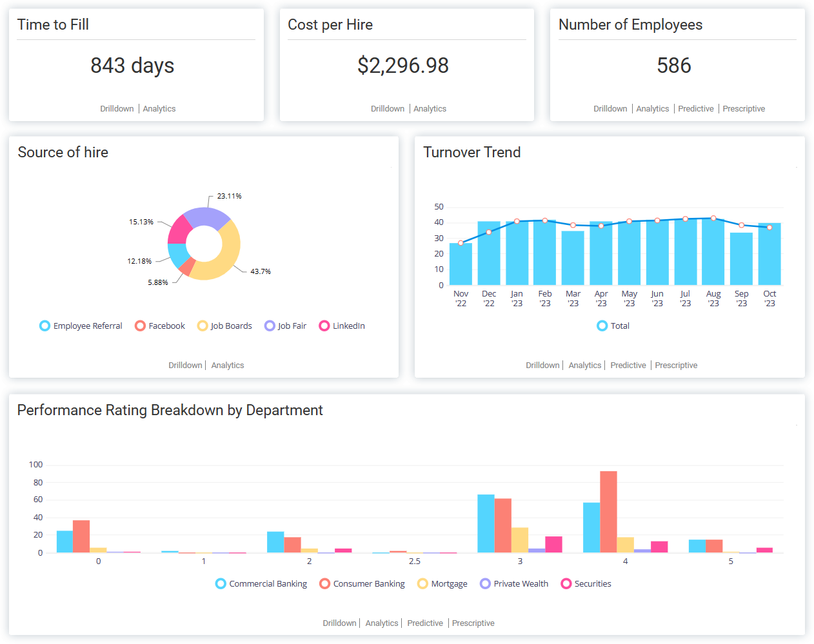
Task: Toggle Facebook legend item
Action: click(160, 326)
